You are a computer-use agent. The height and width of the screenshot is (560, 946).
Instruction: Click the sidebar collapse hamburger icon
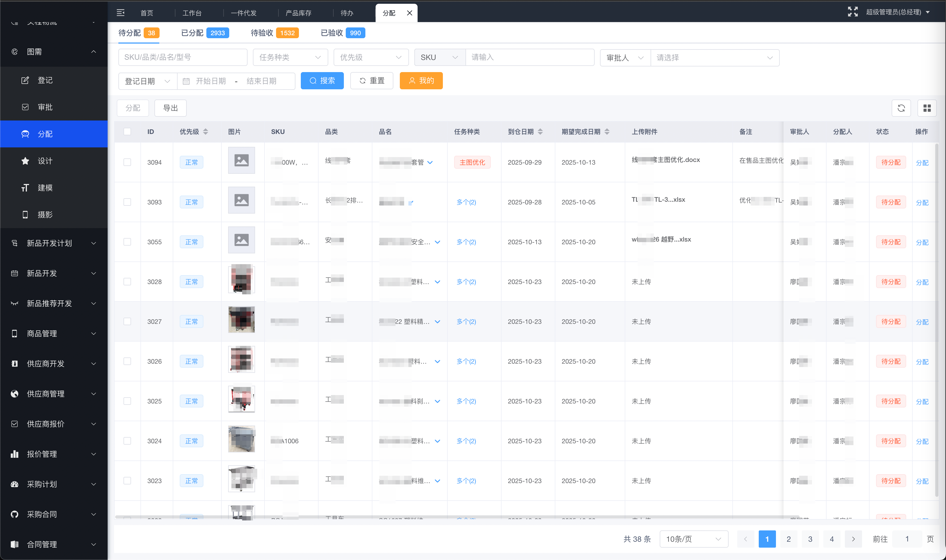pos(121,13)
